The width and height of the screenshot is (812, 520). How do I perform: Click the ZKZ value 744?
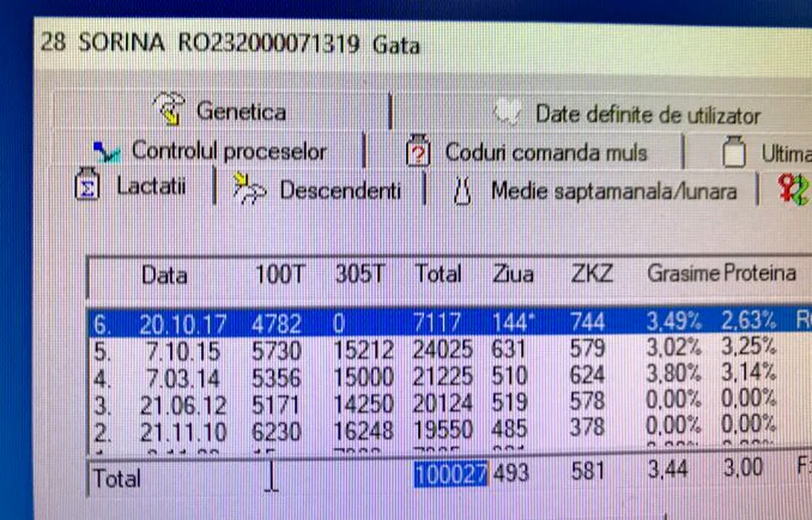[587, 322]
